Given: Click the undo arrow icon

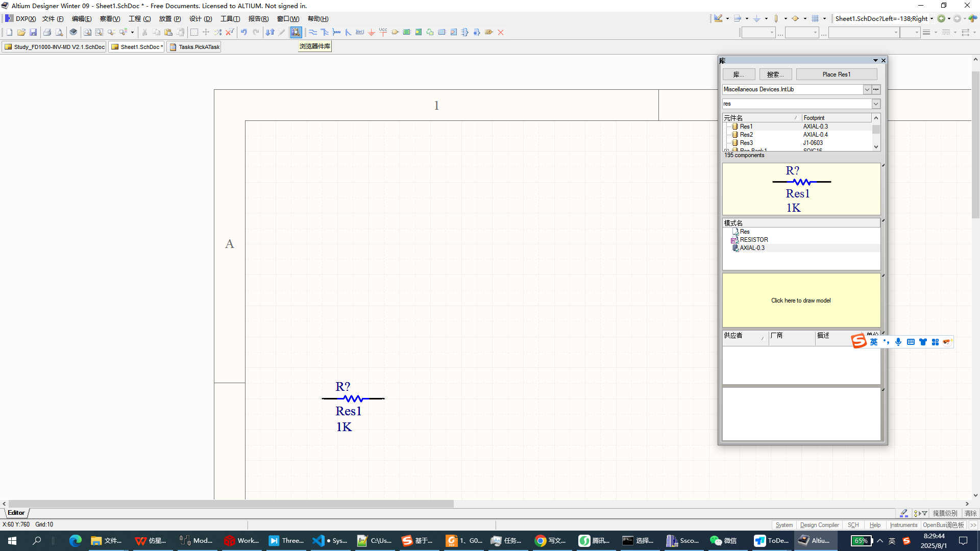Looking at the screenshot, I should tap(244, 32).
